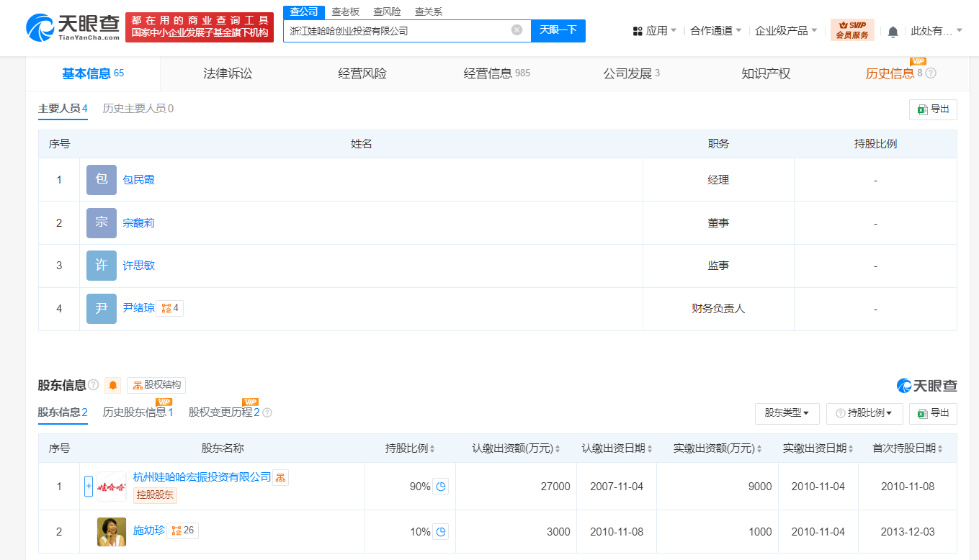Open the related-companies badge for 尹绪琼

[170, 308]
